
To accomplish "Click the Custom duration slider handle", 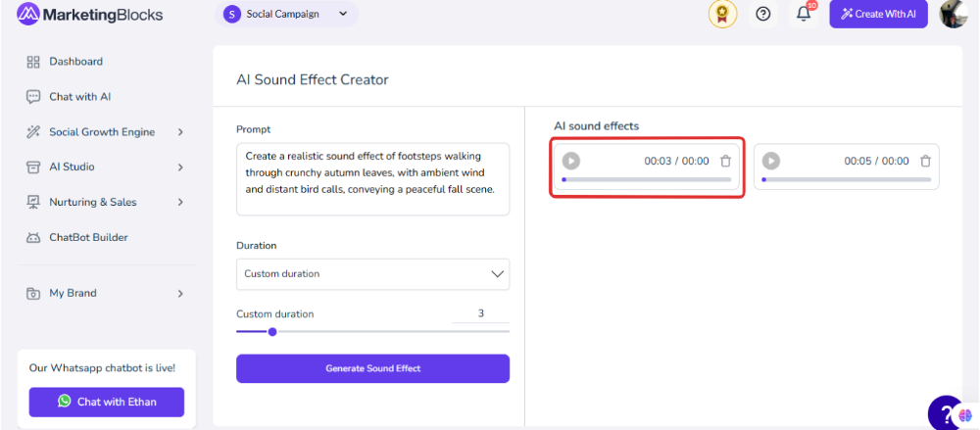I will 271,332.
